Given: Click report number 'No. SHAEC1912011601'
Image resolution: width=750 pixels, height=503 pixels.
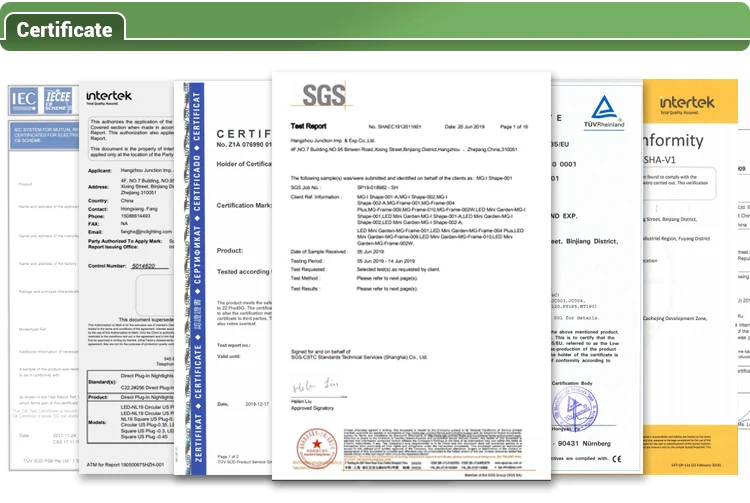Looking at the screenshot, I should [x=395, y=127].
